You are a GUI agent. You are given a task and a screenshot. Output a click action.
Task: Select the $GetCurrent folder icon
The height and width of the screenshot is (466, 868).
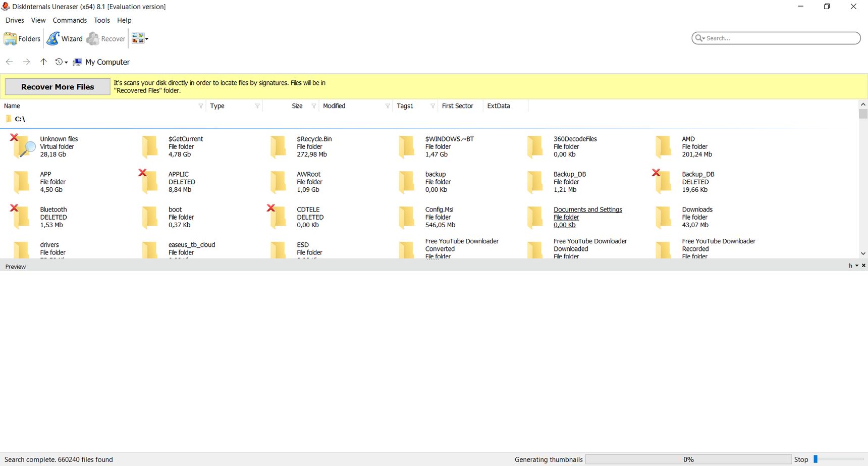click(x=150, y=146)
